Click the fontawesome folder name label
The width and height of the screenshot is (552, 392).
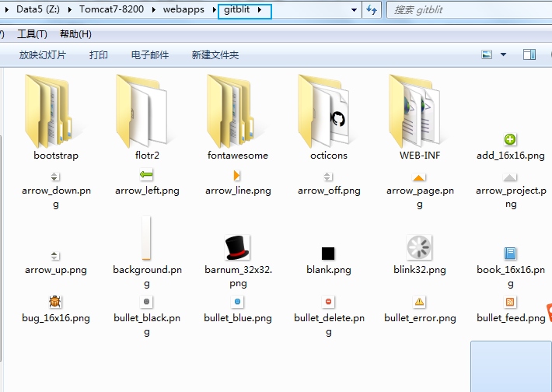click(x=238, y=156)
